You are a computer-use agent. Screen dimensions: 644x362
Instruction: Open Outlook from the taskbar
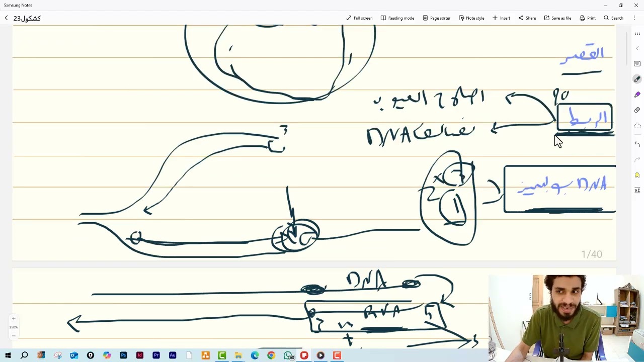click(74, 355)
